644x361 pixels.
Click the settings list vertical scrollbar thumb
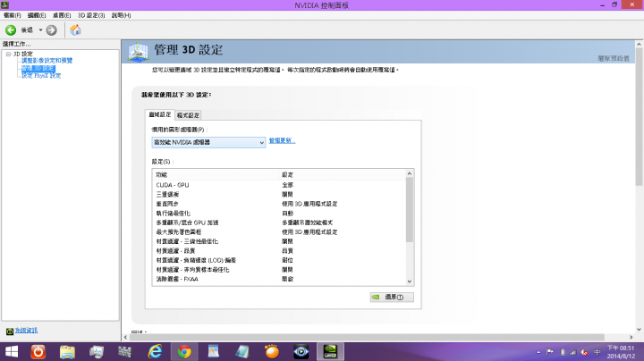(x=410, y=210)
